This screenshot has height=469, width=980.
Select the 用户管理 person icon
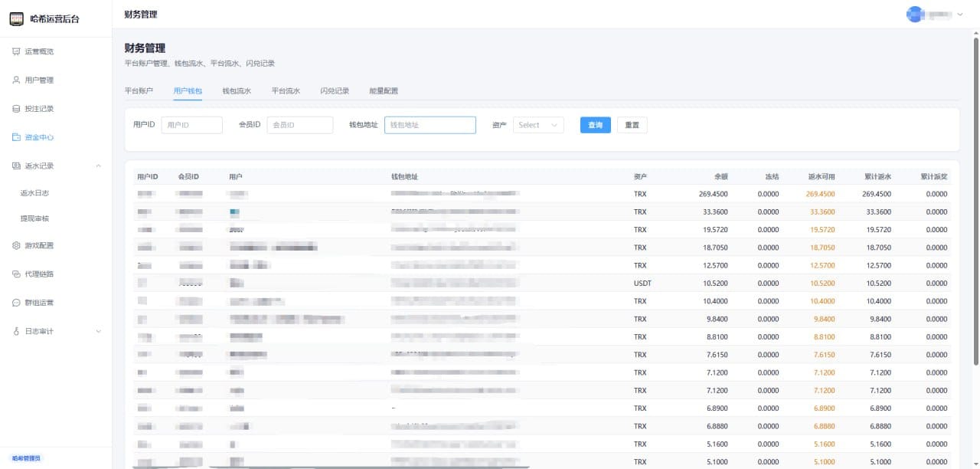(x=16, y=80)
